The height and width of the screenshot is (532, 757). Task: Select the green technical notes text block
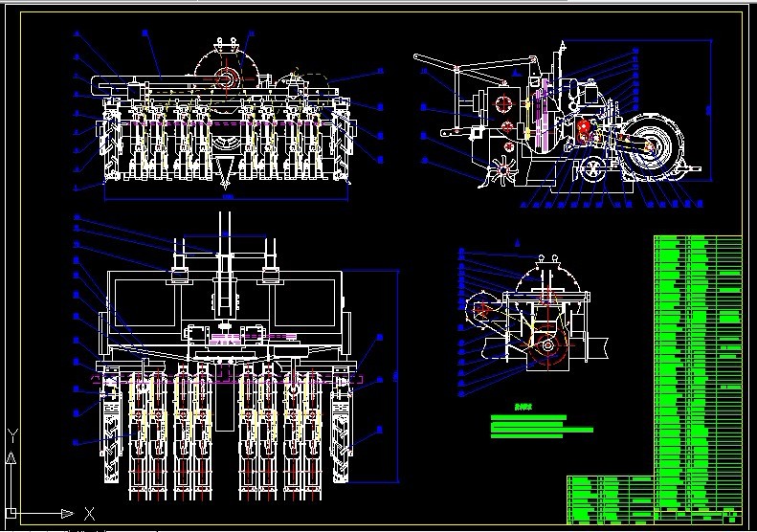click(542, 427)
